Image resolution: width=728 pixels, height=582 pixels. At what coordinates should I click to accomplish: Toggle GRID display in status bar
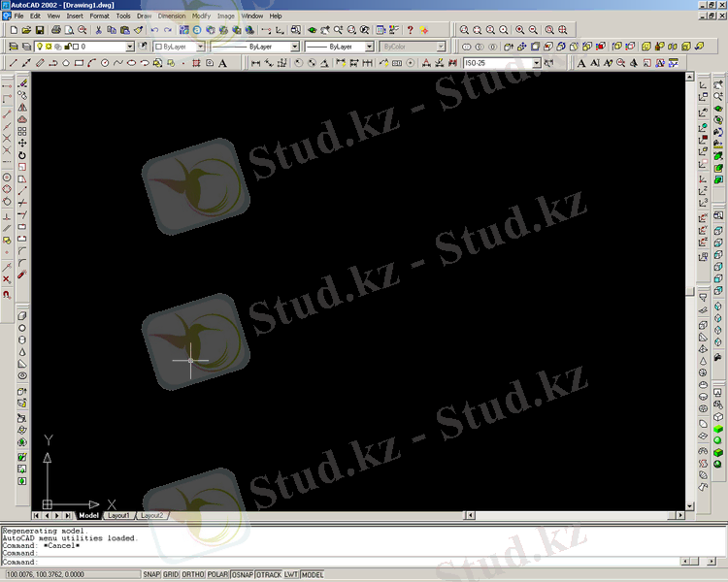(x=171, y=574)
